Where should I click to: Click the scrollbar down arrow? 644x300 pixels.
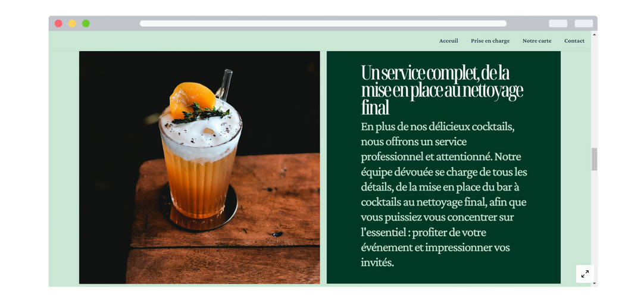[x=594, y=283]
